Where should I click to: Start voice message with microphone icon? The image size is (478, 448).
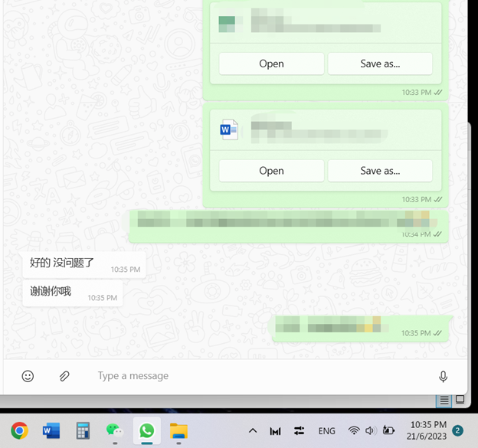pos(443,376)
